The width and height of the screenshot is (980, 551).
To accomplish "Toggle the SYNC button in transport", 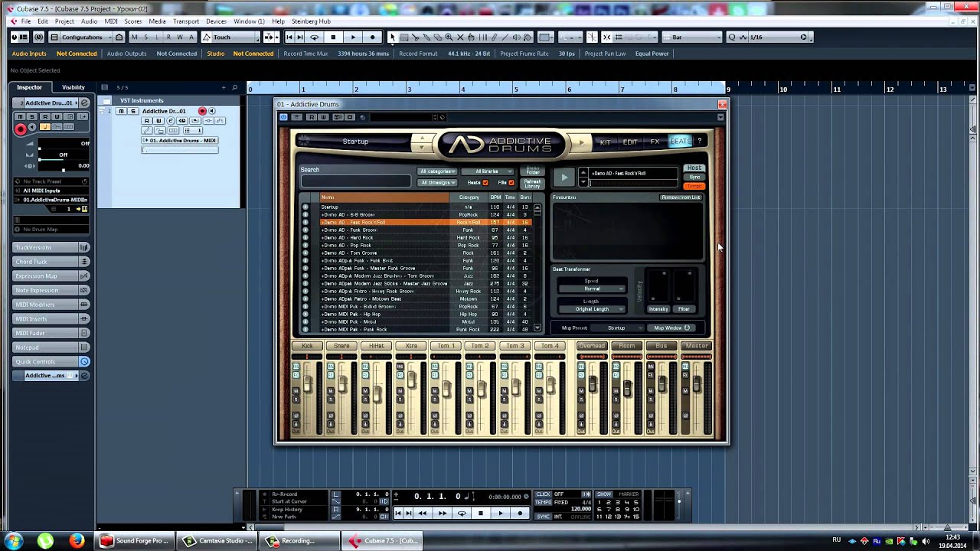I will click(543, 517).
